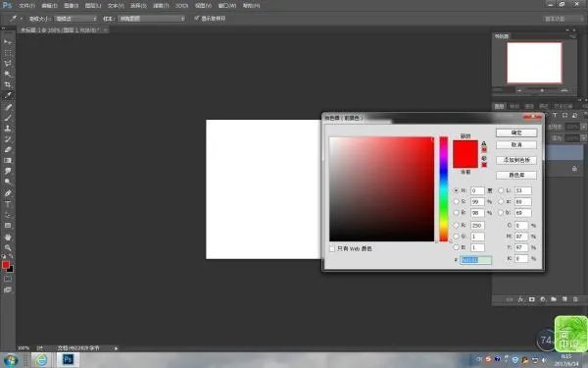
Task: Expand the toolbox with the double arrow
Action: 4,28
